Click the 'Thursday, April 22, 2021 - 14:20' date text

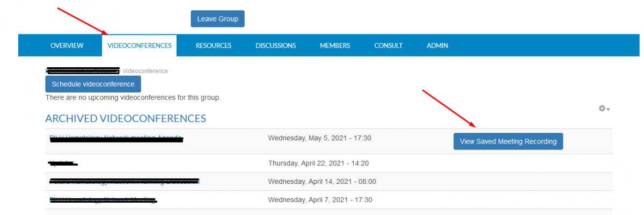318,163
